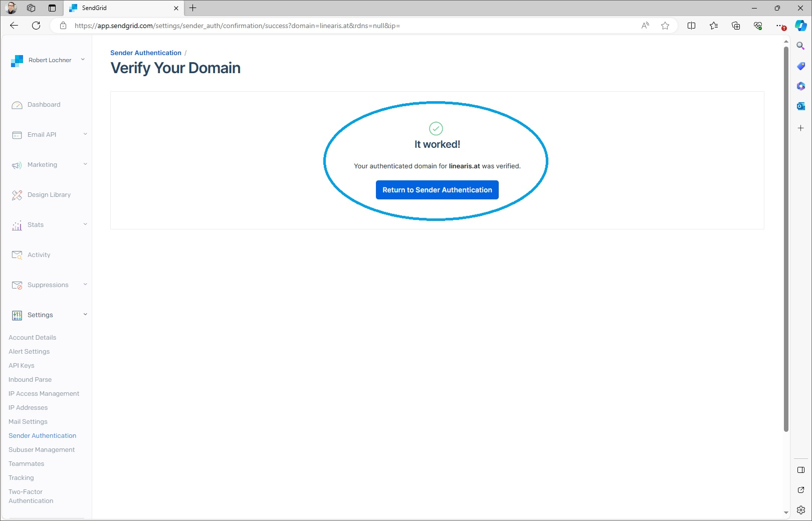Click the SendGrid logo icon
Screen dimensions: 812x521
[17, 61]
